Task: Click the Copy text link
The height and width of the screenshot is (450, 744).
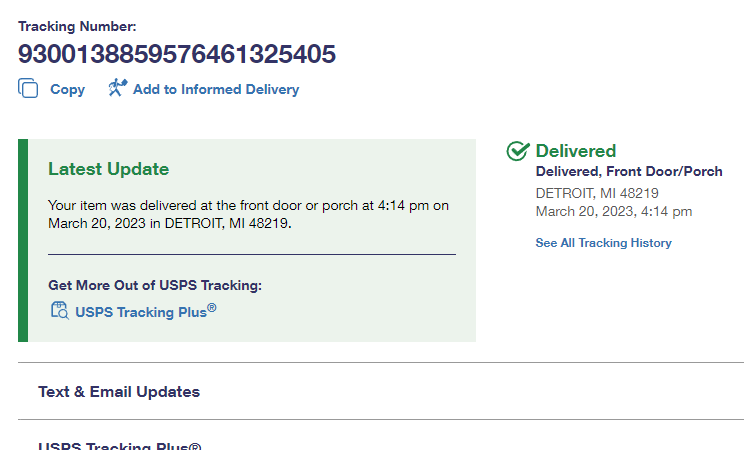Action: [67, 89]
